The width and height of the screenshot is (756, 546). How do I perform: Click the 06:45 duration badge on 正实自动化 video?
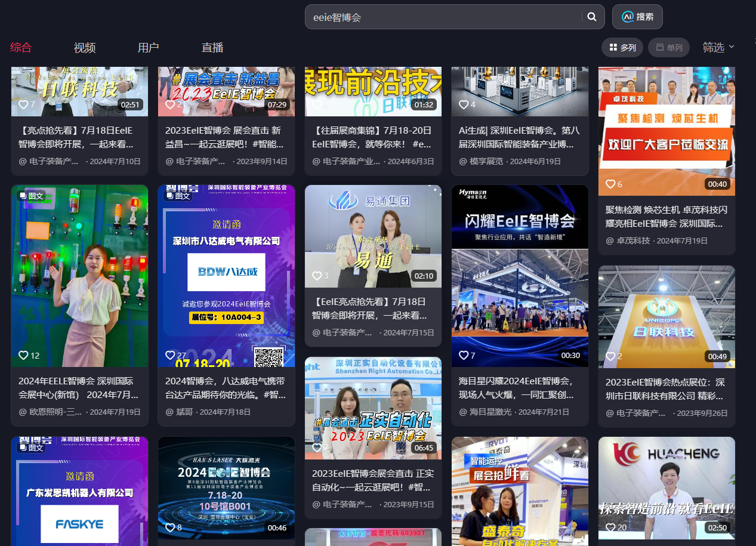coord(423,448)
